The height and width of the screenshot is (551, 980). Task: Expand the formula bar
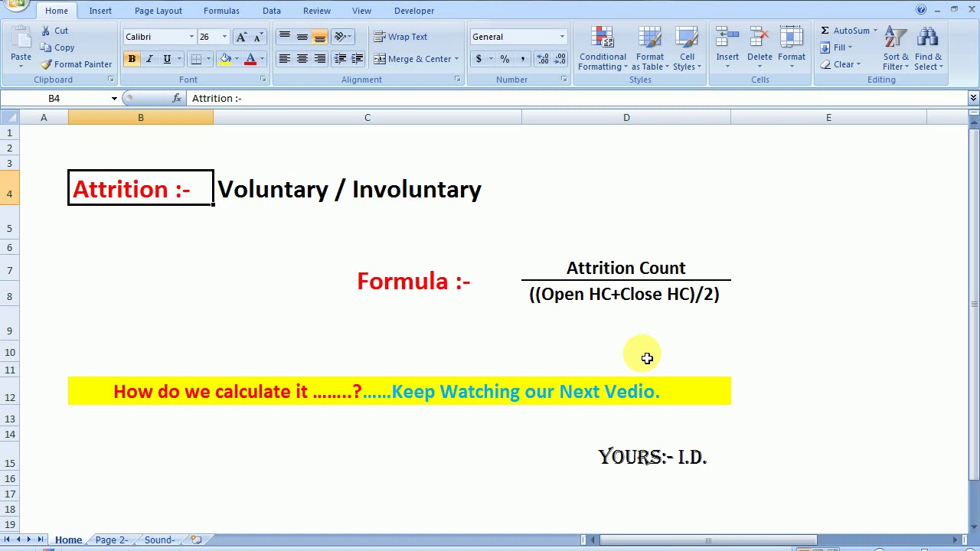pos(973,98)
